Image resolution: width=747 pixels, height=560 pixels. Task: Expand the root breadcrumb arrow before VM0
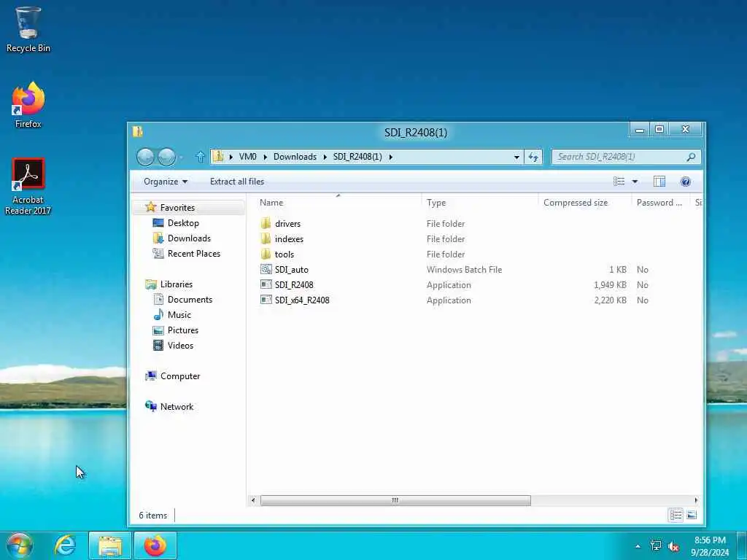click(231, 157)
